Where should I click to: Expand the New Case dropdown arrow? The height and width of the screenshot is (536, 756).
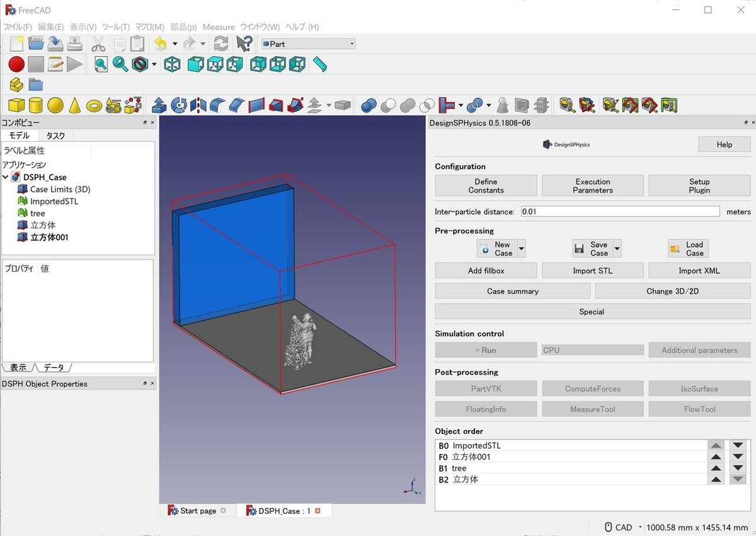click(521, 249)
